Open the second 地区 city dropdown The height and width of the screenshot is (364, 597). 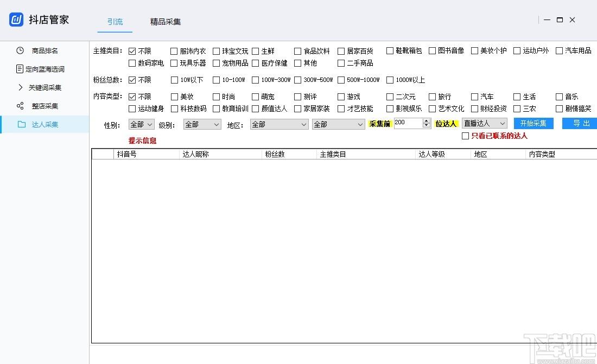click(x=339, y=125)
